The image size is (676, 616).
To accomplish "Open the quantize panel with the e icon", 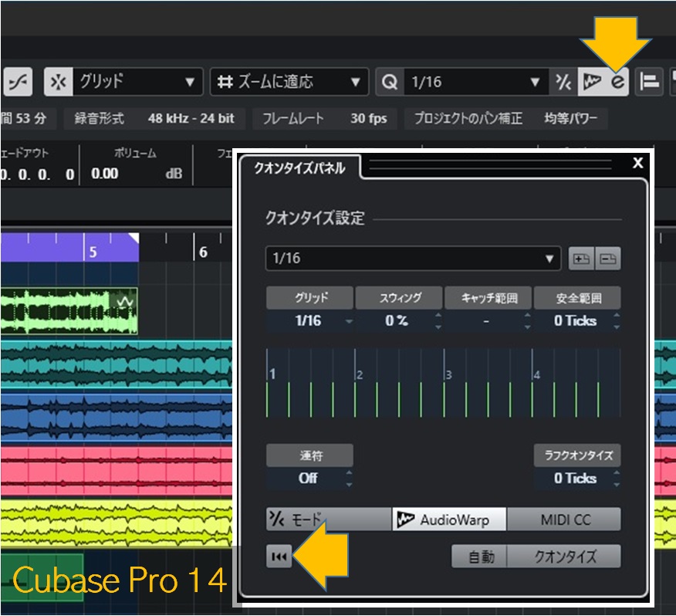I will pyautogui.click(x=617, y=82).
